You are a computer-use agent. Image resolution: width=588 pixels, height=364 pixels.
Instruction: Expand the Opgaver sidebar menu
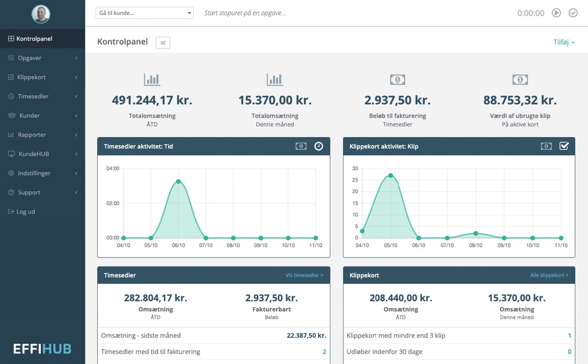42,58
